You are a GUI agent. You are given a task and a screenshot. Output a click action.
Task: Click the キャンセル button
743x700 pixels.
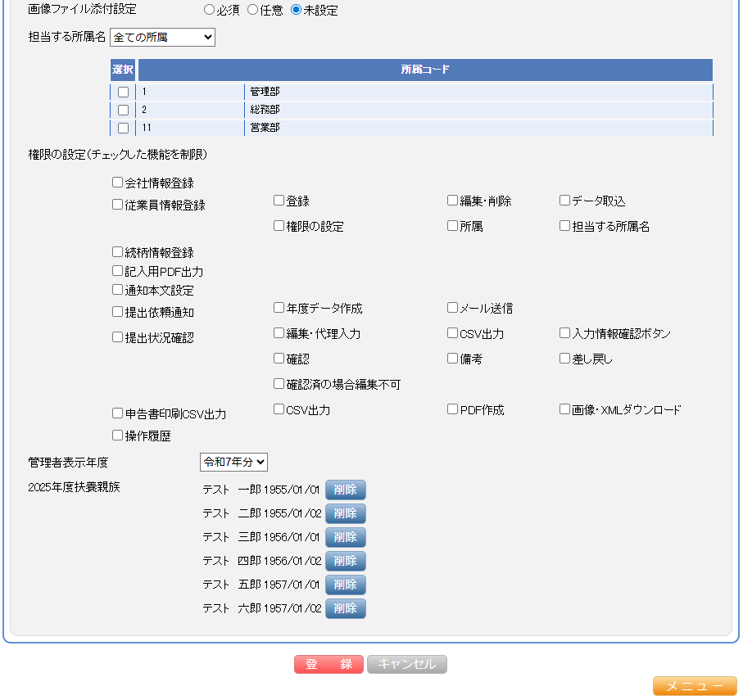pos(406,664)
